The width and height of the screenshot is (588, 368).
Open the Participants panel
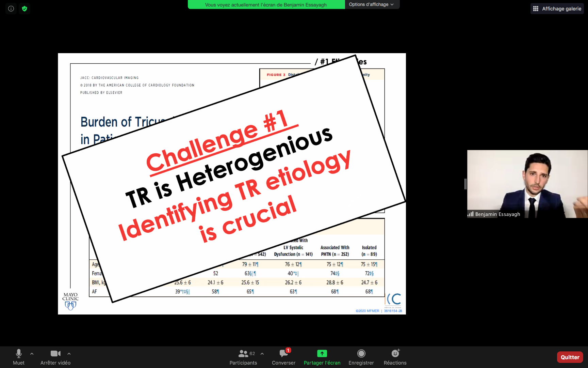click(243, 357)
